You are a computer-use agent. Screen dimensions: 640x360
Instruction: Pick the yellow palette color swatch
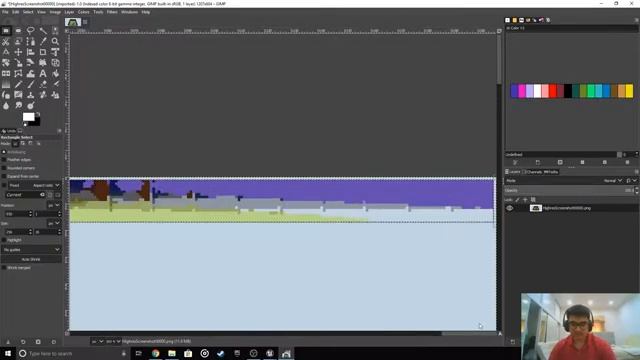click(x=629, y=91)
